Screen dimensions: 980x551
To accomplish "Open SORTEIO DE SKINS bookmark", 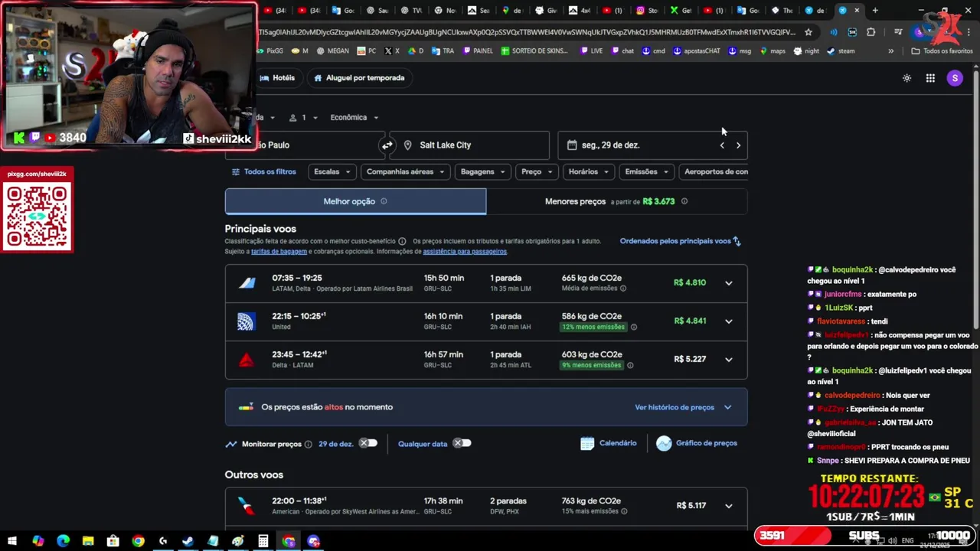I will coord(534,51).
